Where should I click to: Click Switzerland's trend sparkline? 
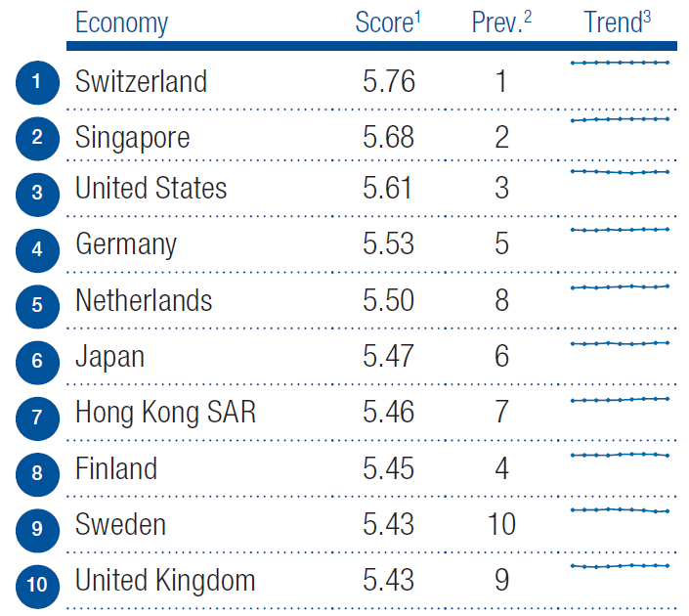620,63
